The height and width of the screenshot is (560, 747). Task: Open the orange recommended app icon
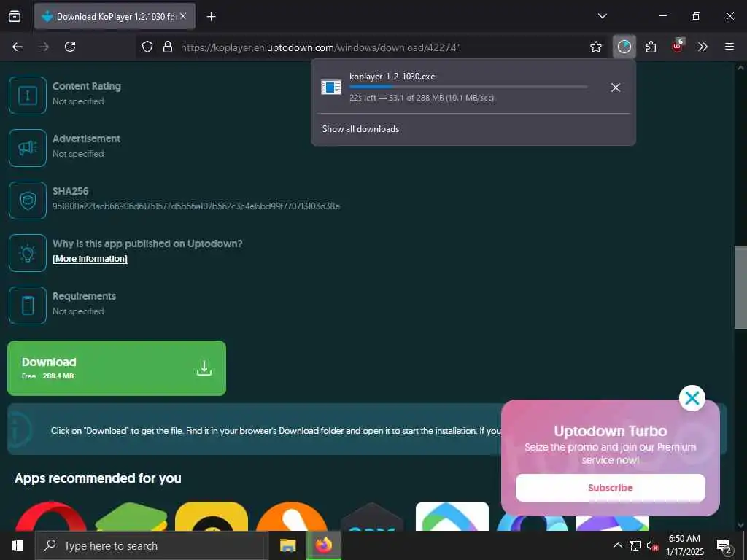[x=292, y=517]
